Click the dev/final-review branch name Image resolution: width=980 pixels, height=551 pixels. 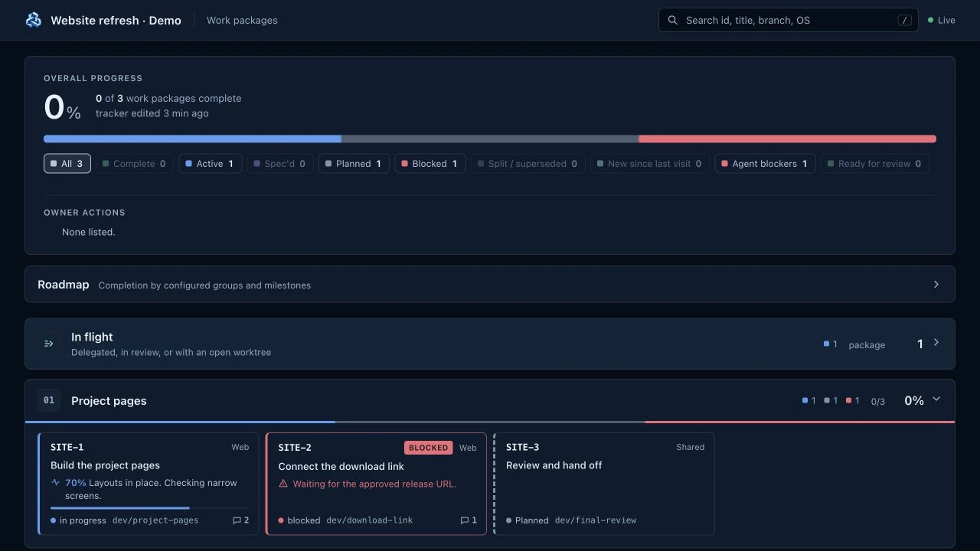click(x=596, y=520)
